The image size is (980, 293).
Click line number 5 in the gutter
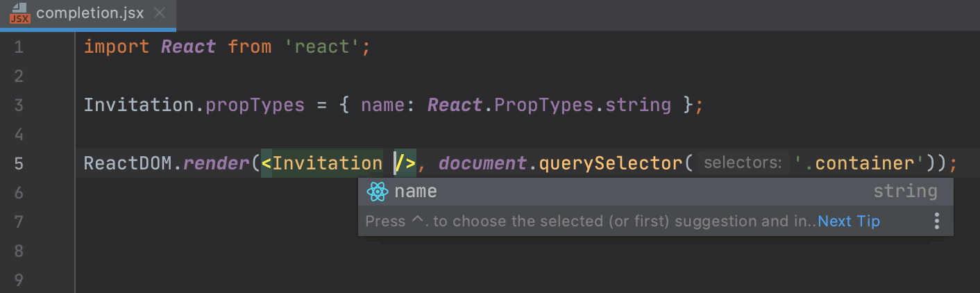(x=18, y=164)
